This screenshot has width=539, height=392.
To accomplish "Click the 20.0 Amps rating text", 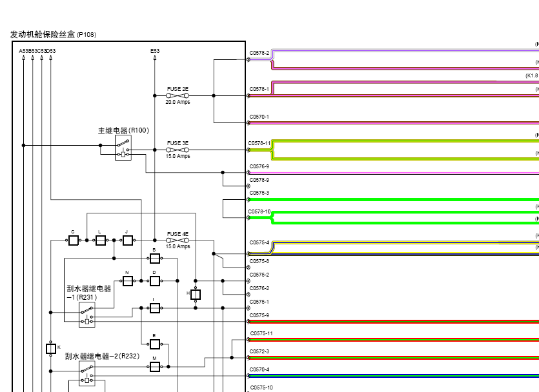I will point(178,102).
